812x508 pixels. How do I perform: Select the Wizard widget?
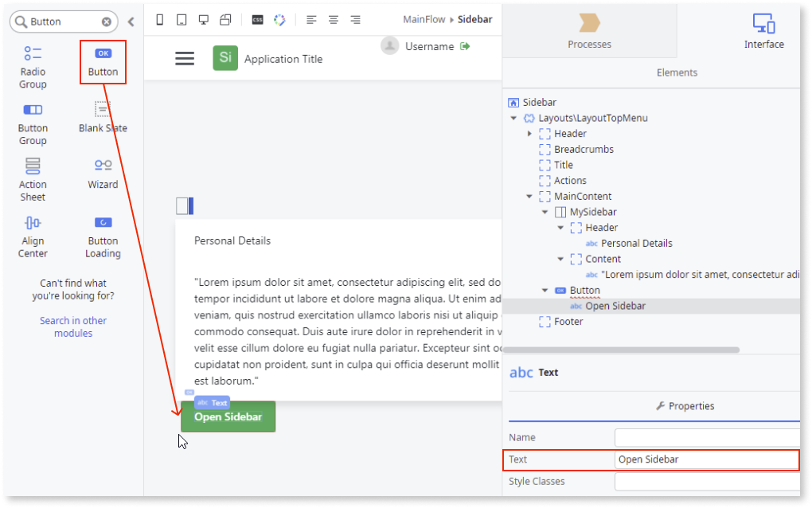pyautogui.click(x=103, y=171)
